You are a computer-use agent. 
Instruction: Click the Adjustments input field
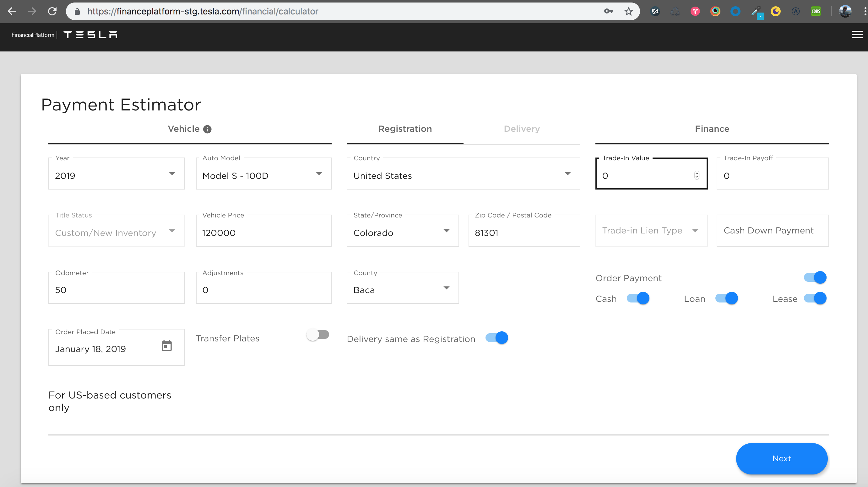[x=263, y=288]
